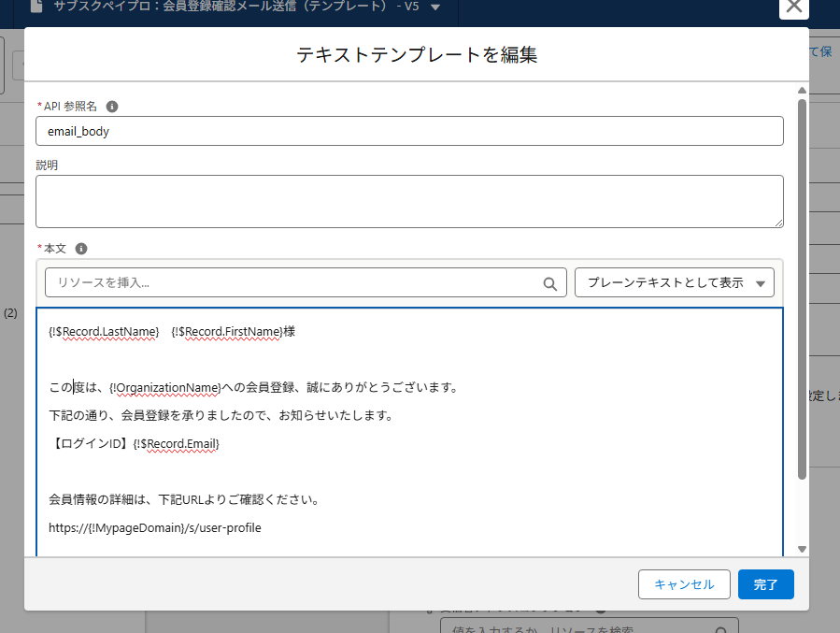The height and width of the screenshot is (633, 840).
Task: Click the email_body API name field
Action: pos(408,132)
